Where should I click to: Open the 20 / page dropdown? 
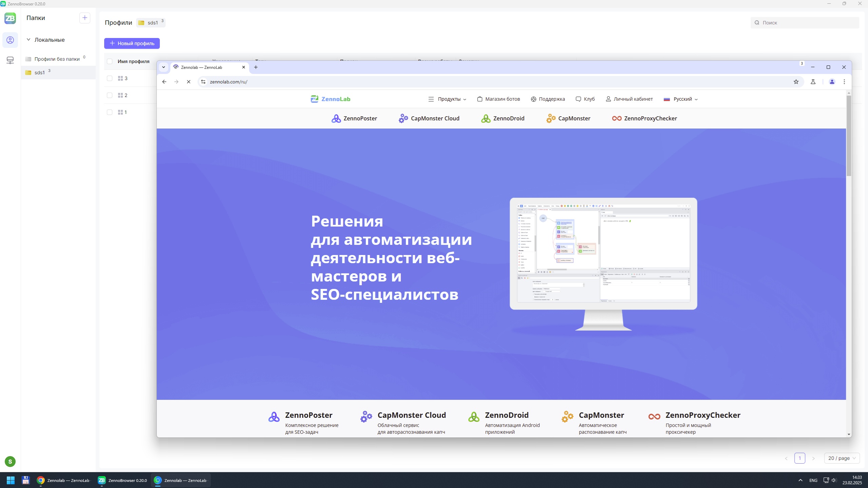pos(842,458)
